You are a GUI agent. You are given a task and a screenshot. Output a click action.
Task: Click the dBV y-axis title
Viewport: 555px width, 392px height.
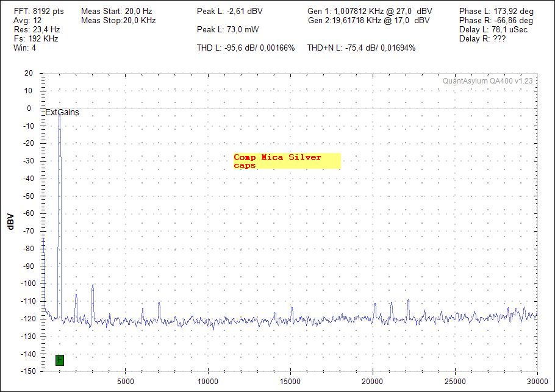pyautogui.click(x=10, y=222)
